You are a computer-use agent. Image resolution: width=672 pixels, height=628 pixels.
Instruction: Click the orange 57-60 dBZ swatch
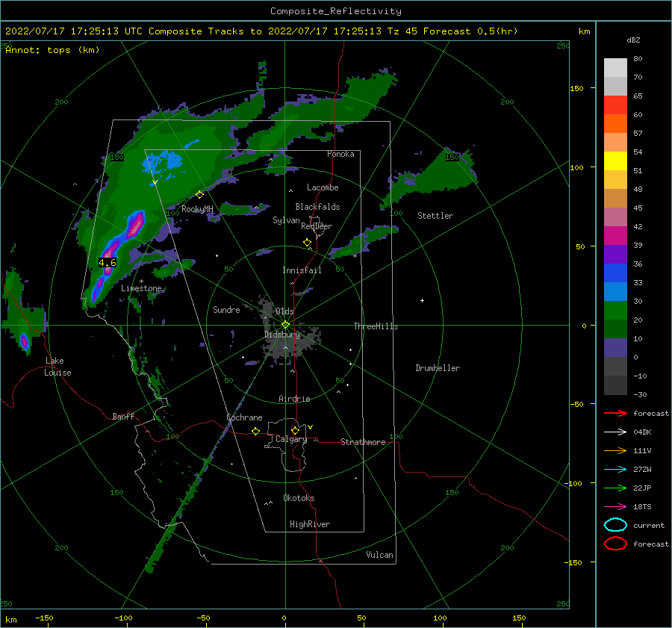tap(615, 124)
